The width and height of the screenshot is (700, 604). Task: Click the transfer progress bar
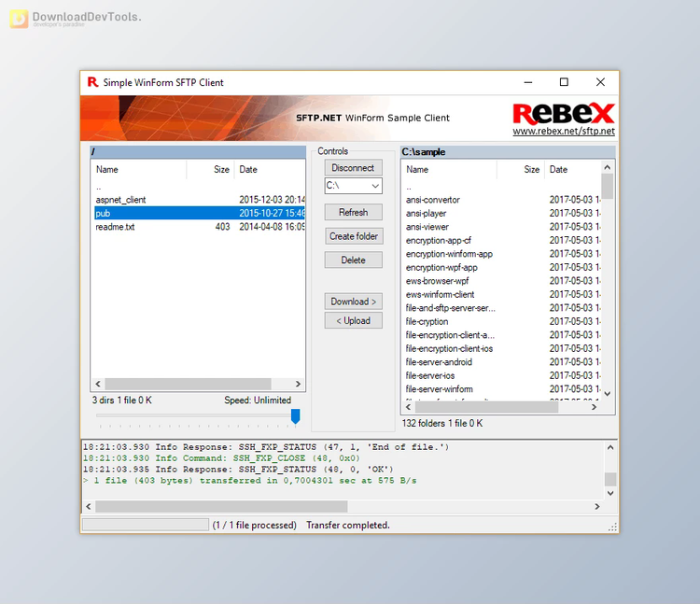point(146,525)
